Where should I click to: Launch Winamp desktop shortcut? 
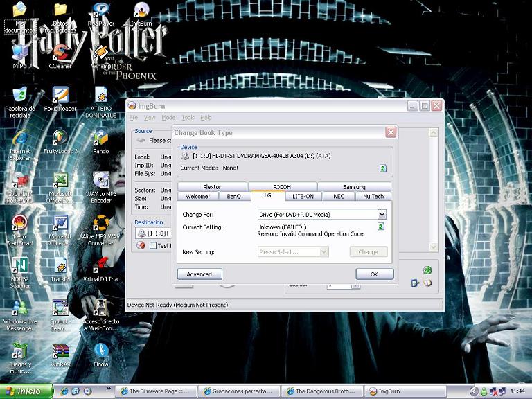[x=100, y=57]
